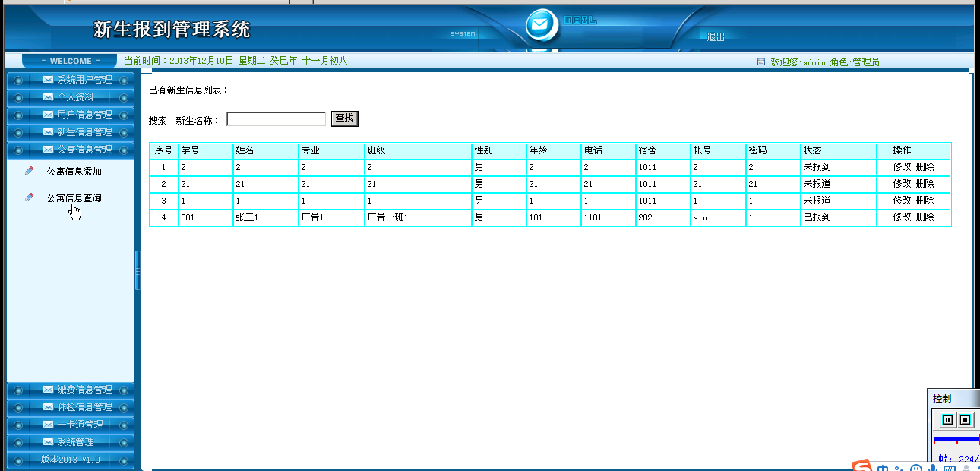
Task: Select the 广告1 major cell
Action: pyautogui.click(x=331, y=217)
